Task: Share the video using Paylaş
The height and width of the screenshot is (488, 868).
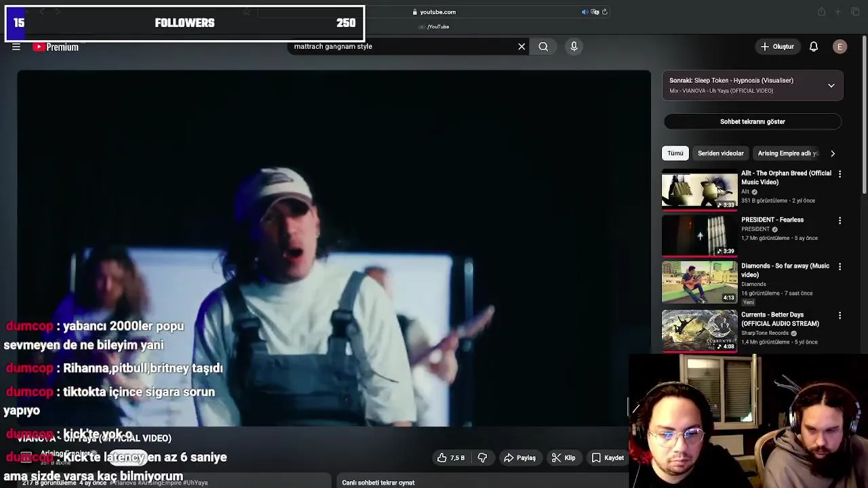Action: click(x=519, y=458)
